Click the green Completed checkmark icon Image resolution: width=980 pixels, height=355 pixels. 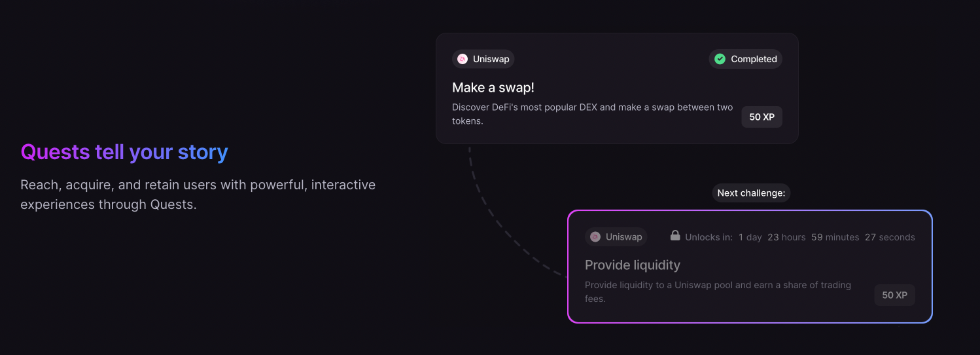click(x=720, y=59)
